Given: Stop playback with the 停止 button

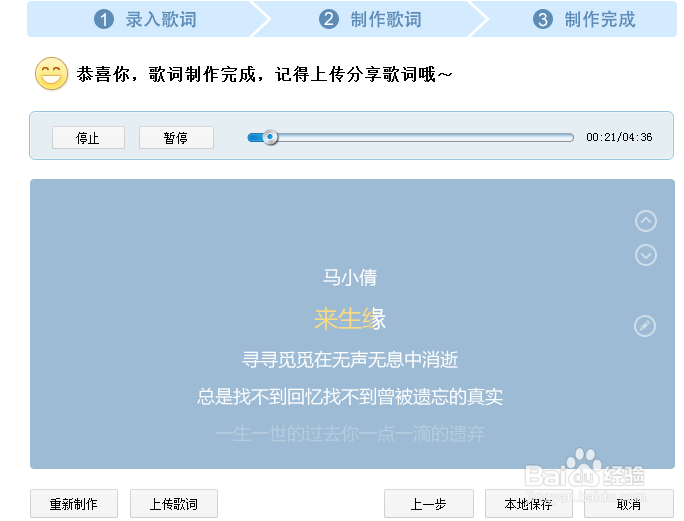Looking at the screenshot, I should tap(89, 138).
